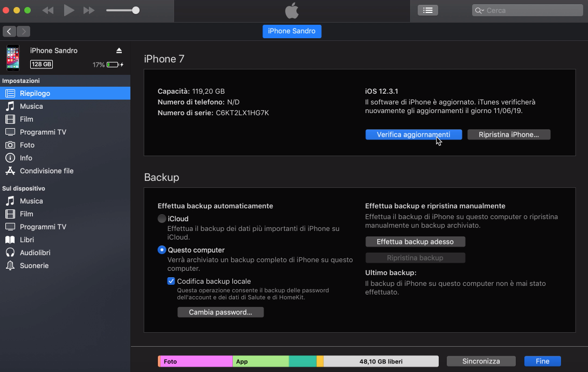Adjust the volume slider knob
The height and width of the screenshot is (372, 588).
click(x=136, y=10)
